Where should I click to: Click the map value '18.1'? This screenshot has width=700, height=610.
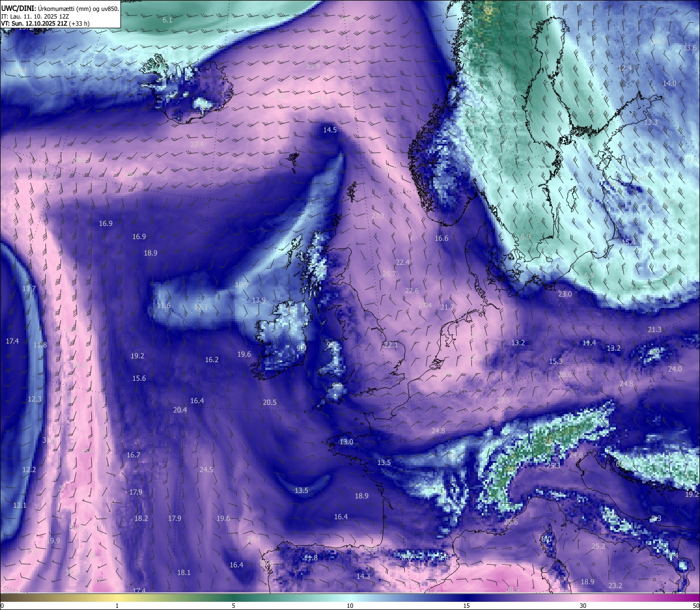[x=184, y=572]
